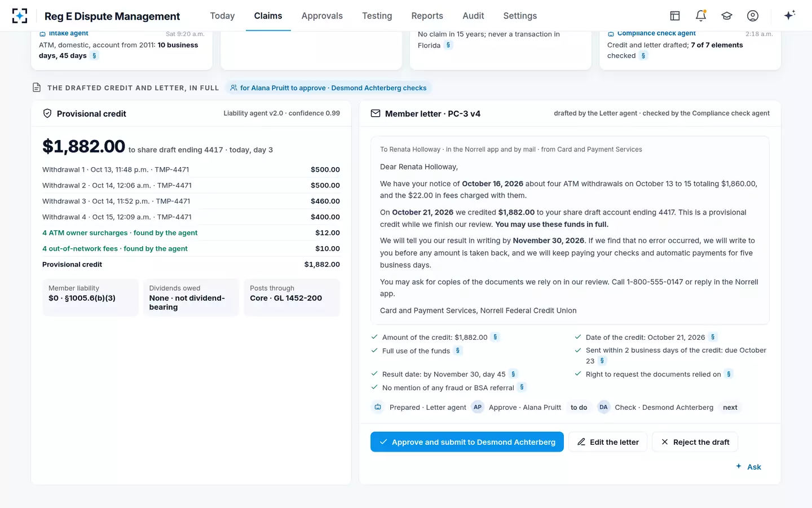Screen dimensions: 812x508
Task: Navigate to the Reports tab
Action: 427,16
